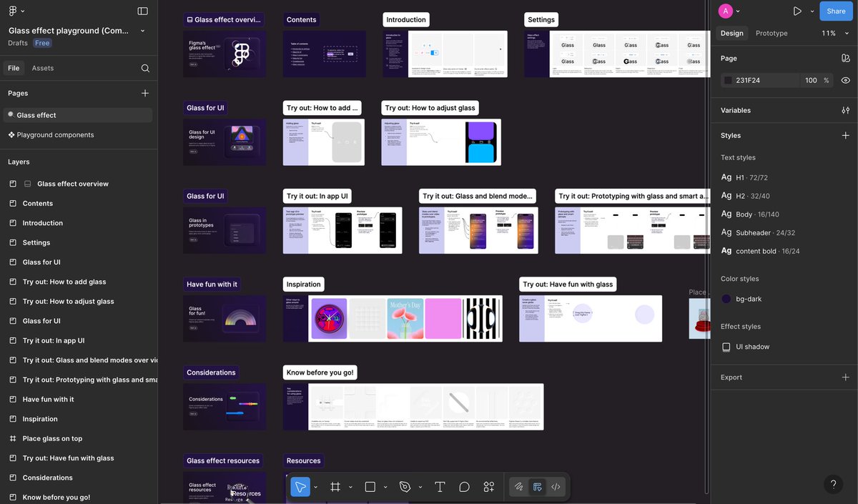Click the Drafts location link

pos(18,43)
